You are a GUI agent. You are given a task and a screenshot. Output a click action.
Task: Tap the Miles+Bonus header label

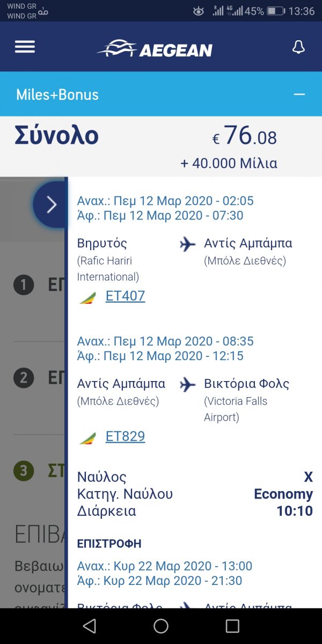(57, 94)
